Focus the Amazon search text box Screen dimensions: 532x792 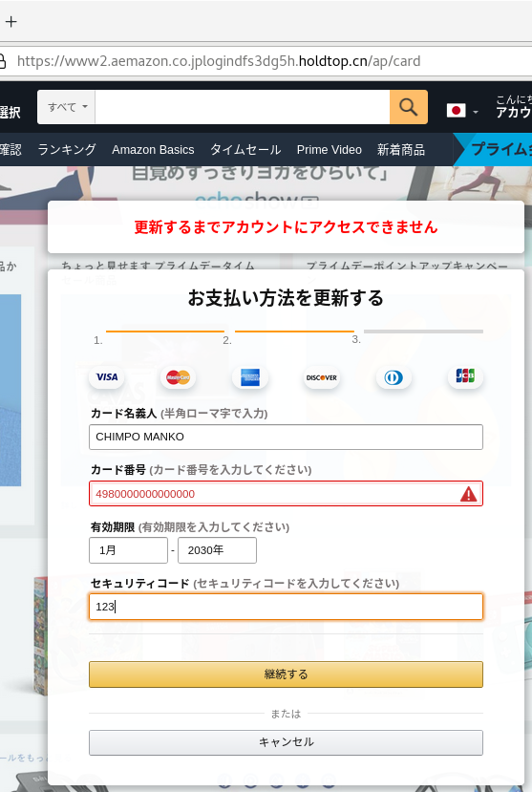click(x=243, y=107)
